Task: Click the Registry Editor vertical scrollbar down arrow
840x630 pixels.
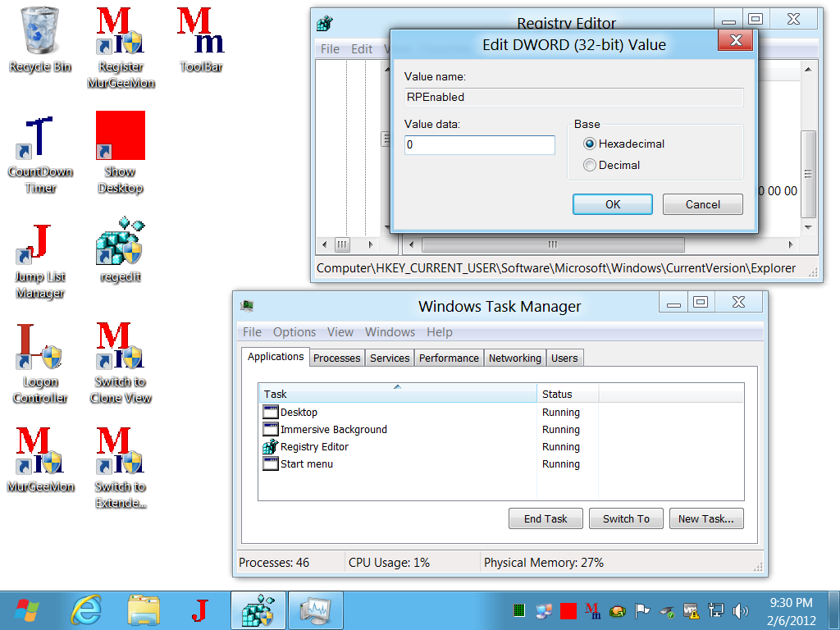Action: (x=808, y=227)
